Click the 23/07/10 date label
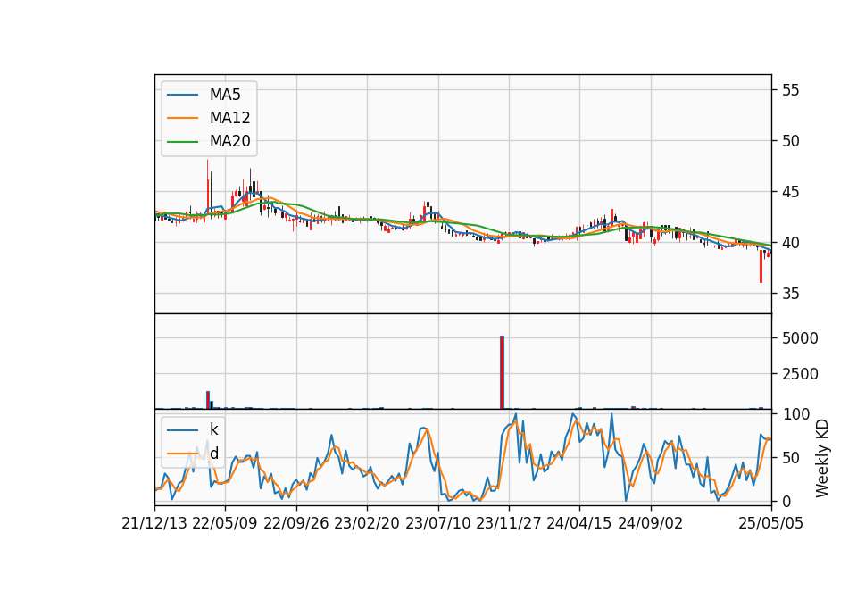 point(437,523)
